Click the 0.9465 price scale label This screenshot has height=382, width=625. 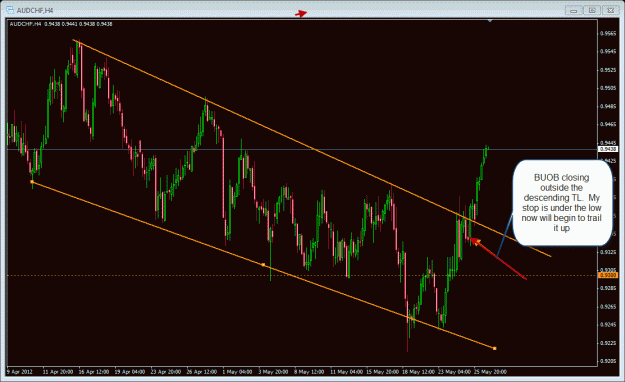[608, 124]
